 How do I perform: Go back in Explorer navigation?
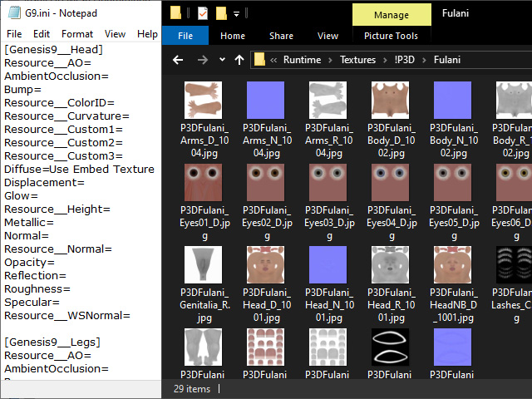(x=178, y=60)
